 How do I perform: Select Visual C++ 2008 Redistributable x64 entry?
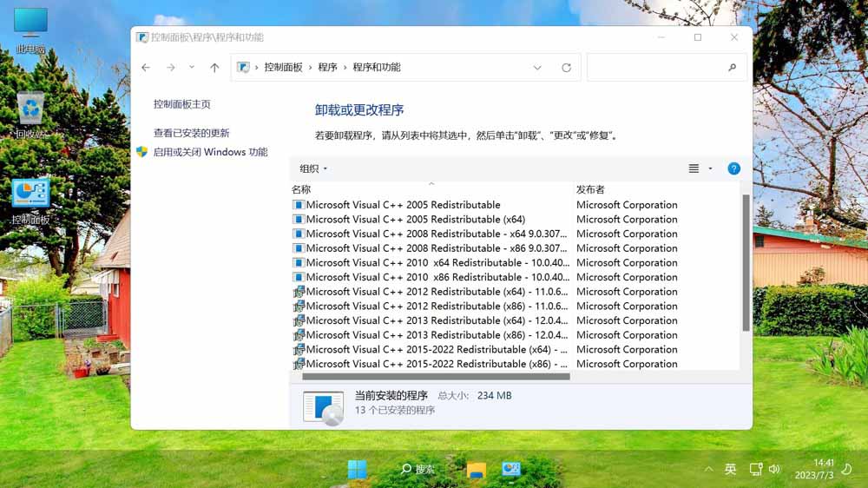[x=431, y=234]
